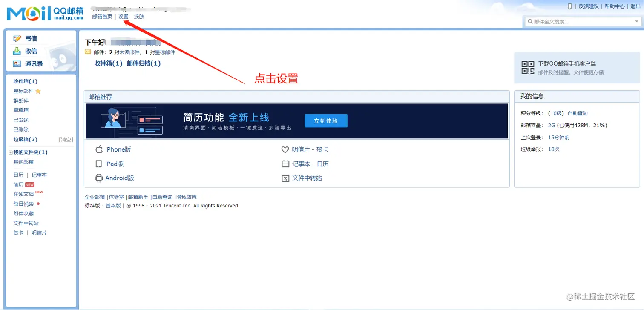Click 未读邮件 unread mail link
644x310 pixels.
[x=129, y=52]
